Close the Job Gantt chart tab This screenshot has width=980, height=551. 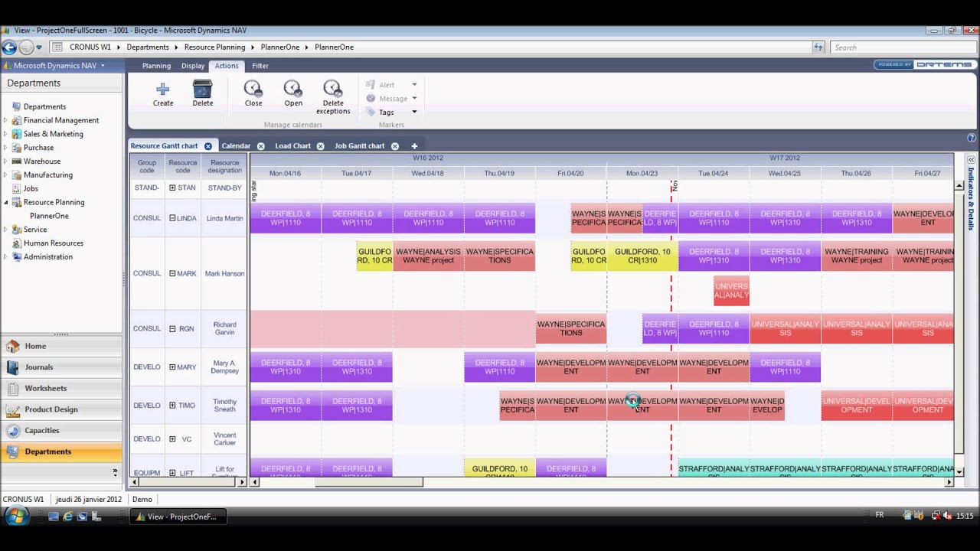pyautogui.click(x=394, y=146)
